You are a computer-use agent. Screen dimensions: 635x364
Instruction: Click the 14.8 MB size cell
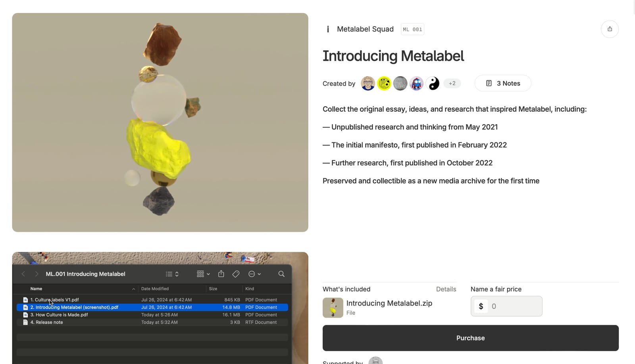231,307
